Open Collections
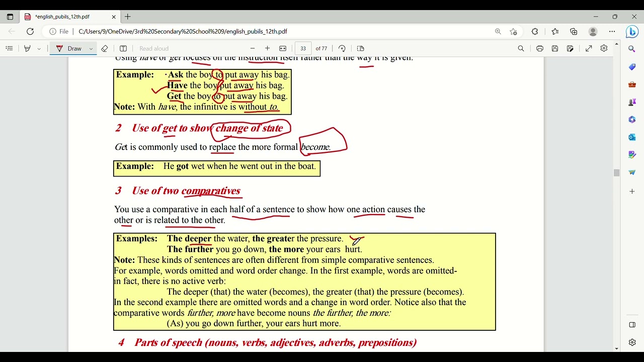 574,31
